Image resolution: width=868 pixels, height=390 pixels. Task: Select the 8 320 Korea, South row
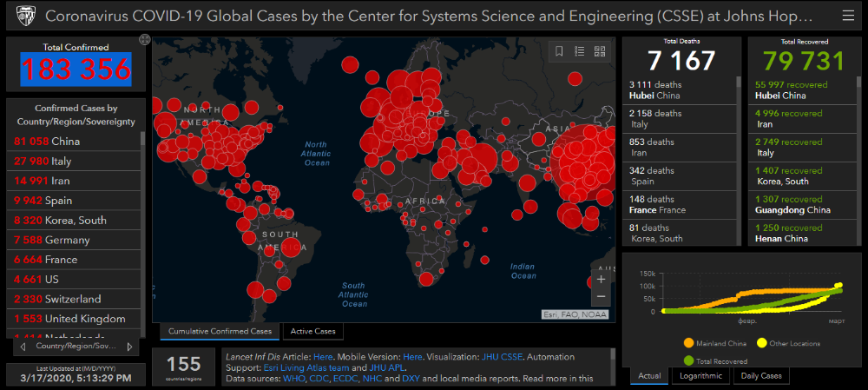[x=74, y=220]
